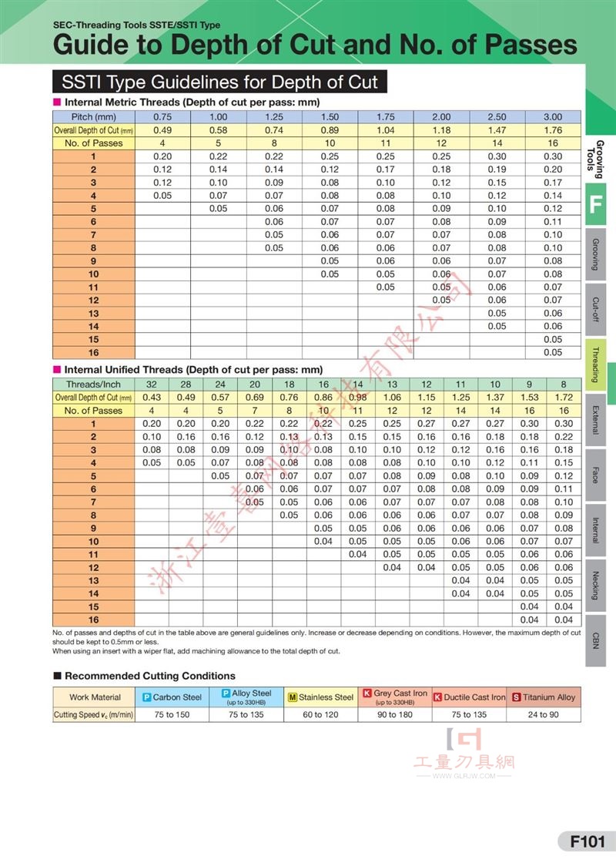
Task: Click the 0.98 overall depth cell
Action: (x=357, y=398)
